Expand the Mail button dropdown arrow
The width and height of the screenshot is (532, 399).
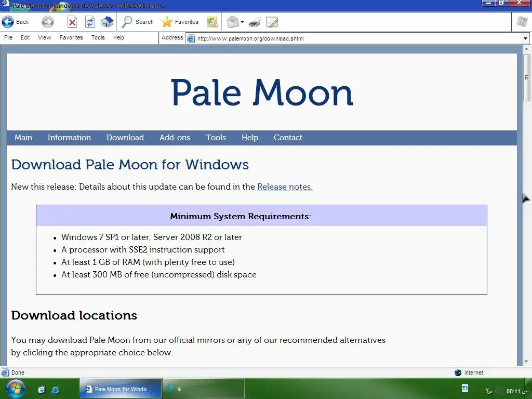coord(242,22)
